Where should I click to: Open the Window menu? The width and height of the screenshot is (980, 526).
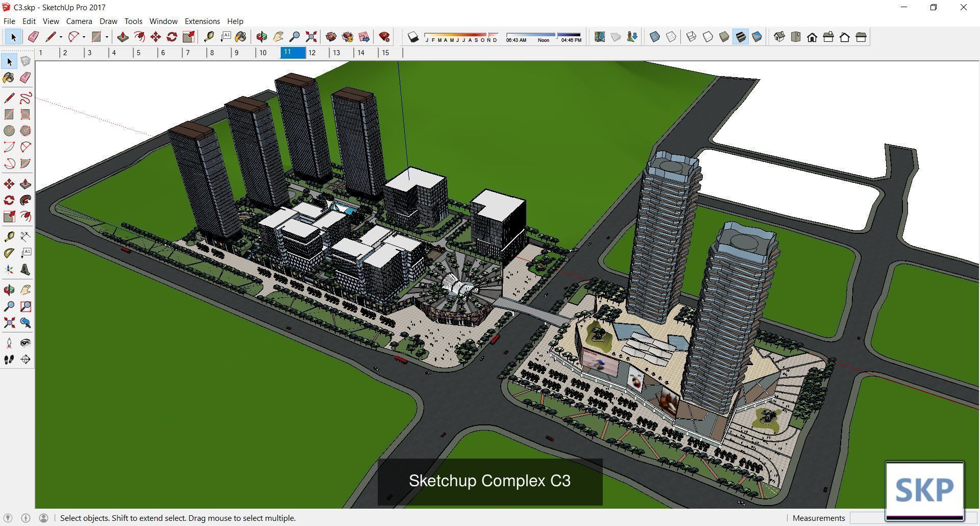(x=163, y=21)
